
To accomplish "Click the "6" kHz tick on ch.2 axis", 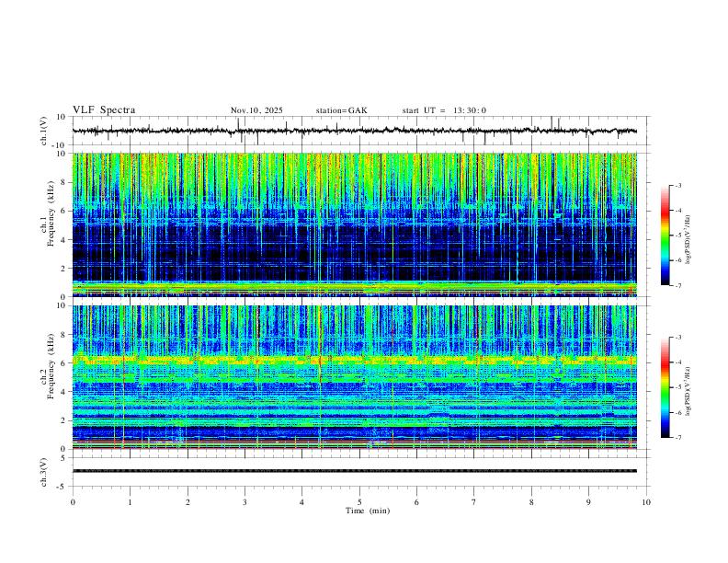I will pos(65,363).
